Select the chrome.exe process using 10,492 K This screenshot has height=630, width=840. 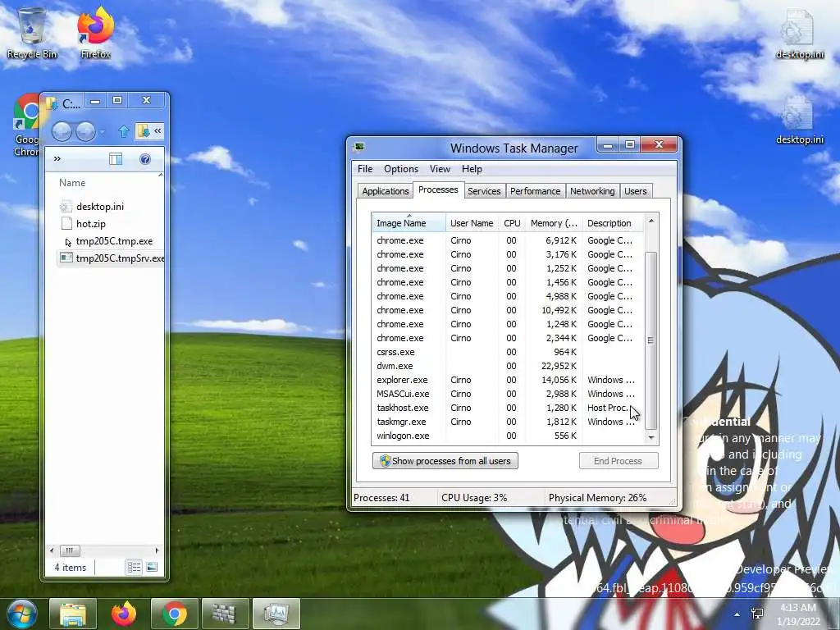[x=508, y=310]
